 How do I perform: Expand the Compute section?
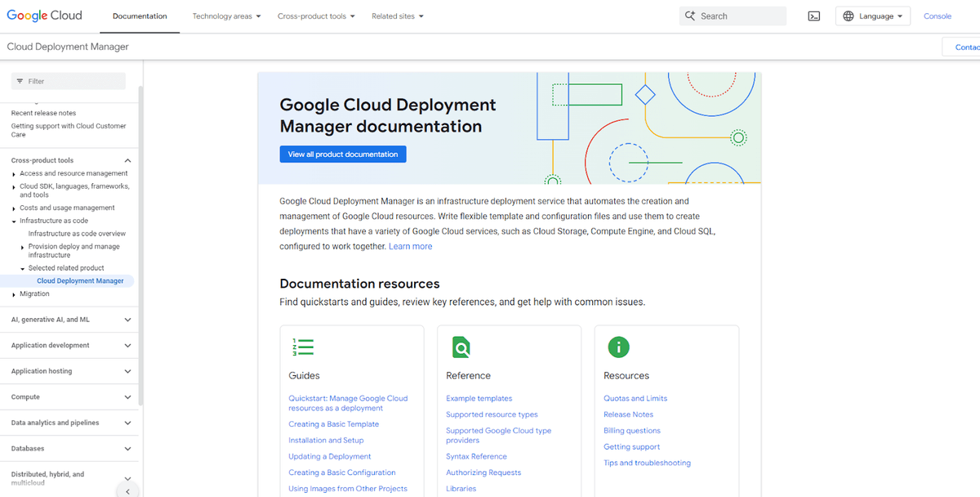[x=127, y=397]
